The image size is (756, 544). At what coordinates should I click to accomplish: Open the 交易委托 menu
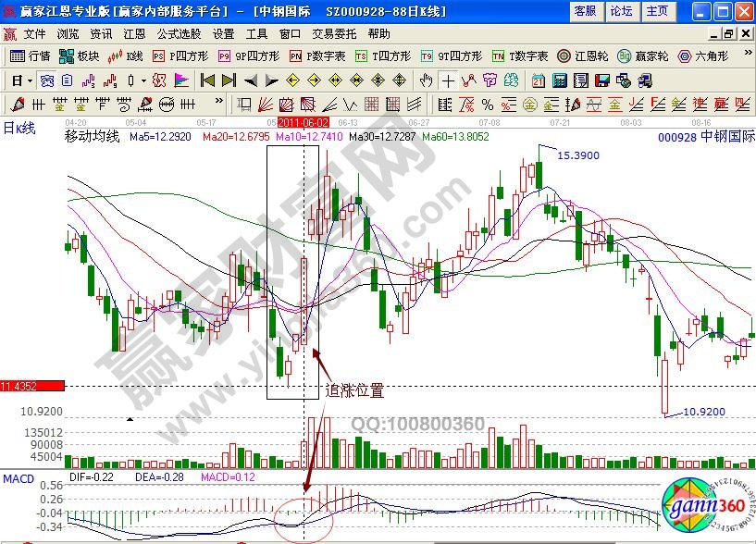point(331,33)
